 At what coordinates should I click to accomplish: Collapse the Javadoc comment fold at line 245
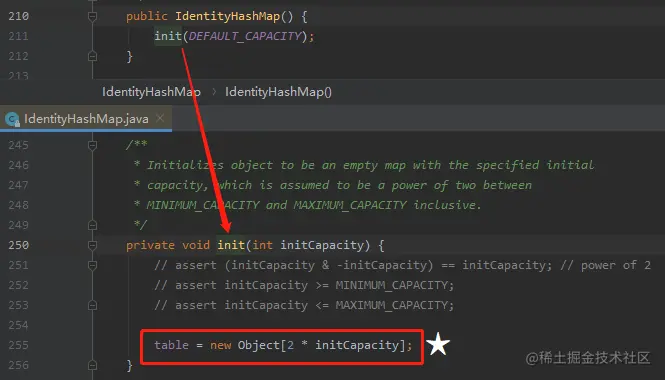point(92,145)
